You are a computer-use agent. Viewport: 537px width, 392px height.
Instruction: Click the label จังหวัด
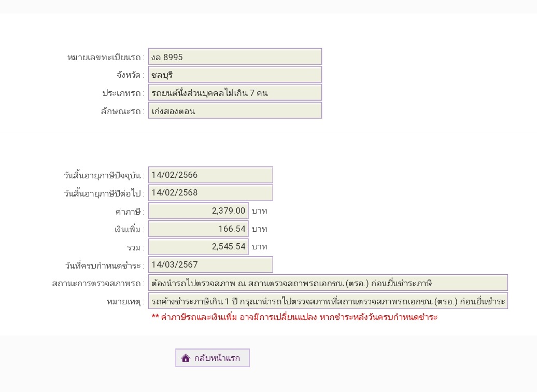(x=131, y=75)
